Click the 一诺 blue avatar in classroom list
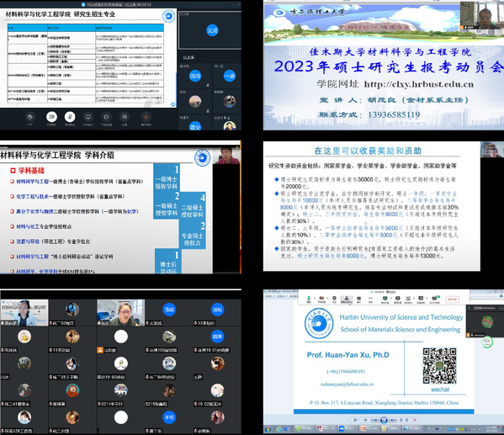This screenshot has width=504, height=435. click(x=229, y=76)
